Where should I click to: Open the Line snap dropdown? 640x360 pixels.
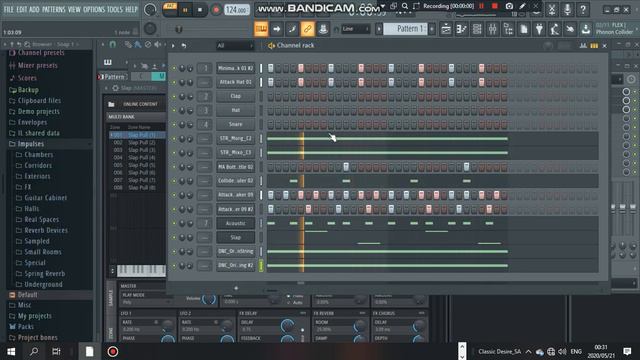(355, 29)
